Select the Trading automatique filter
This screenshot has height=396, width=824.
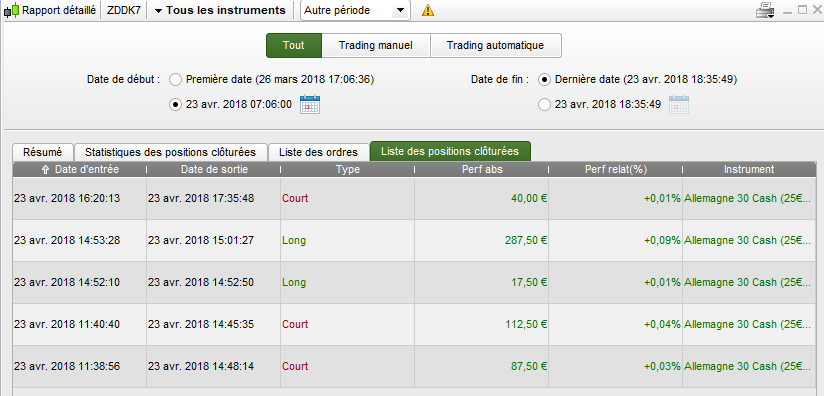point(496,45)
